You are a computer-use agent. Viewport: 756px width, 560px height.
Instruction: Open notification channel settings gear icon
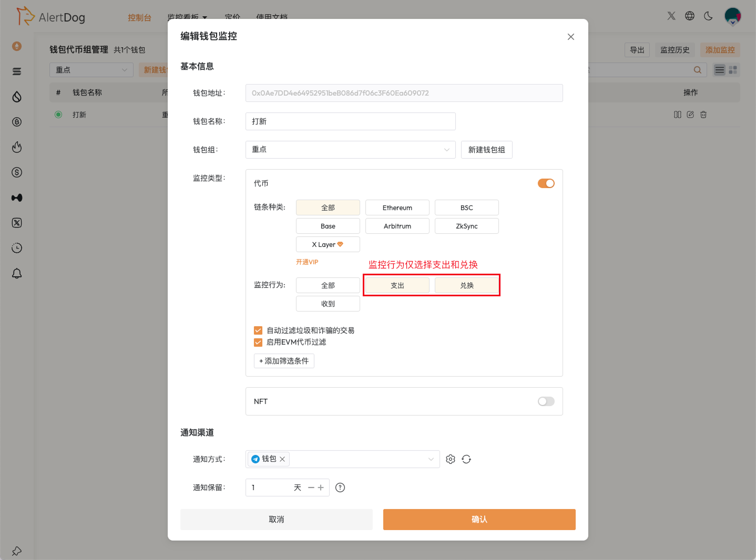point(450,459)
